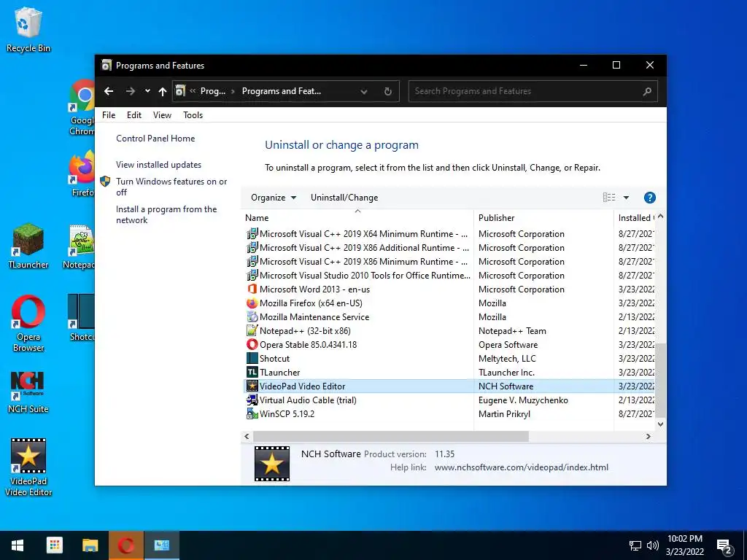The height and width of the screenshot is (560, 747).
Task: Click the horizontal scrollbar right arrow
Action: tap(648, 436)
